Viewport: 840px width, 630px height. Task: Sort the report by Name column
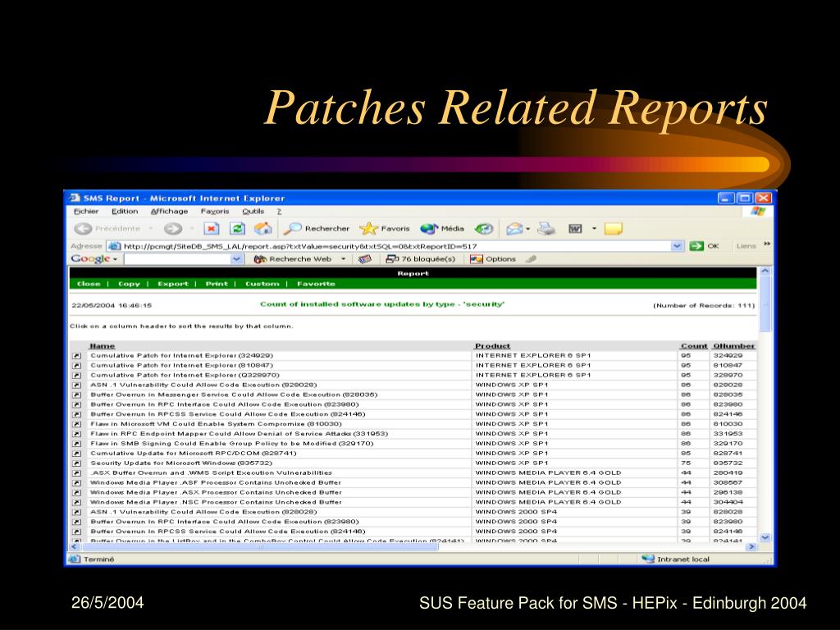(x=103, y=346)
